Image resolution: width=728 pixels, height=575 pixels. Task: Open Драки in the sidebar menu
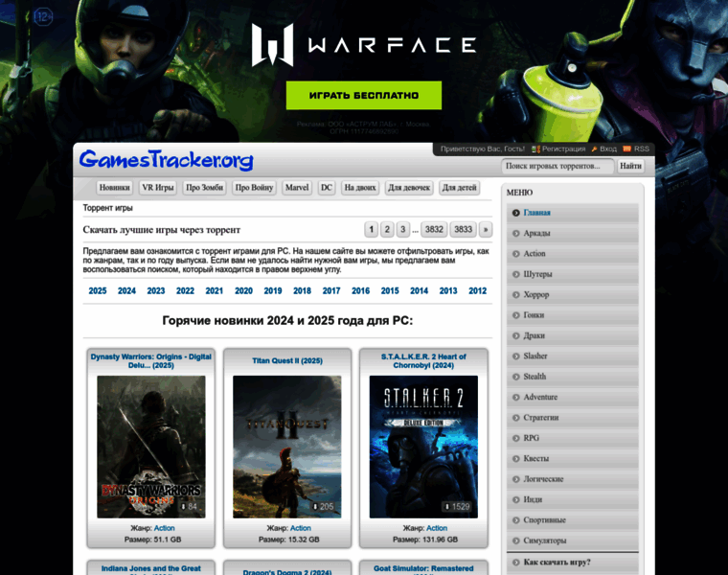(x=573, y=335)
